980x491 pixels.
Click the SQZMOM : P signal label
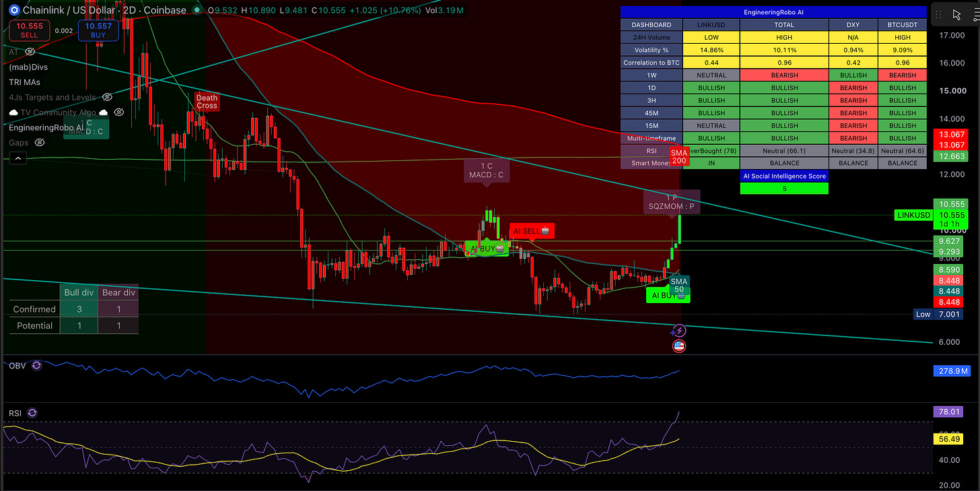pos(672,202)
